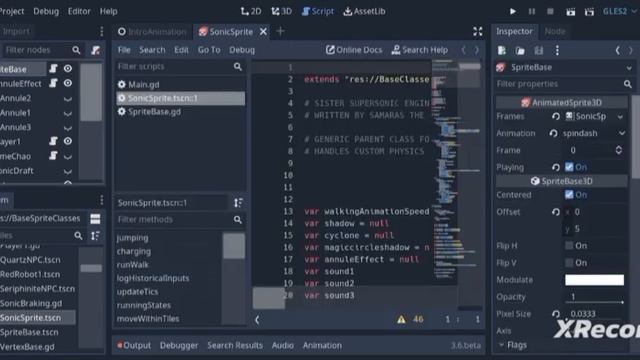Screen dimensions: 640x360
Task: Stop the running scene
Action: click(x=550, y=11)
